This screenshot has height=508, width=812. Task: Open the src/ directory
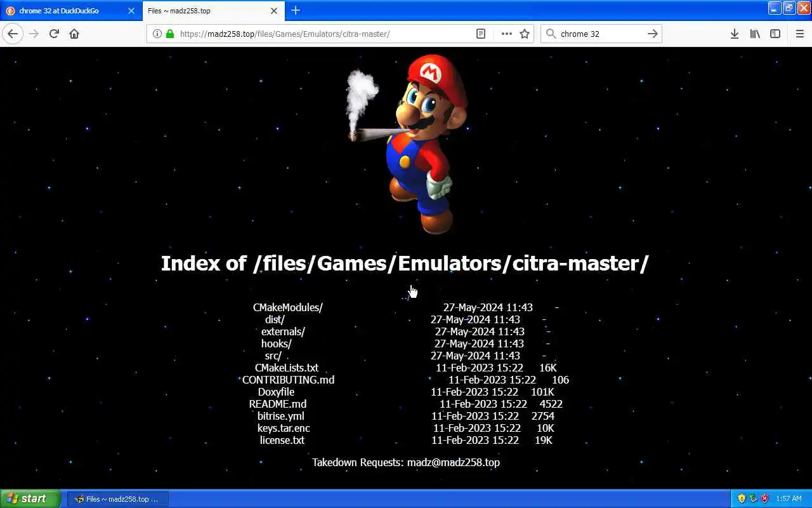point(273,356)
